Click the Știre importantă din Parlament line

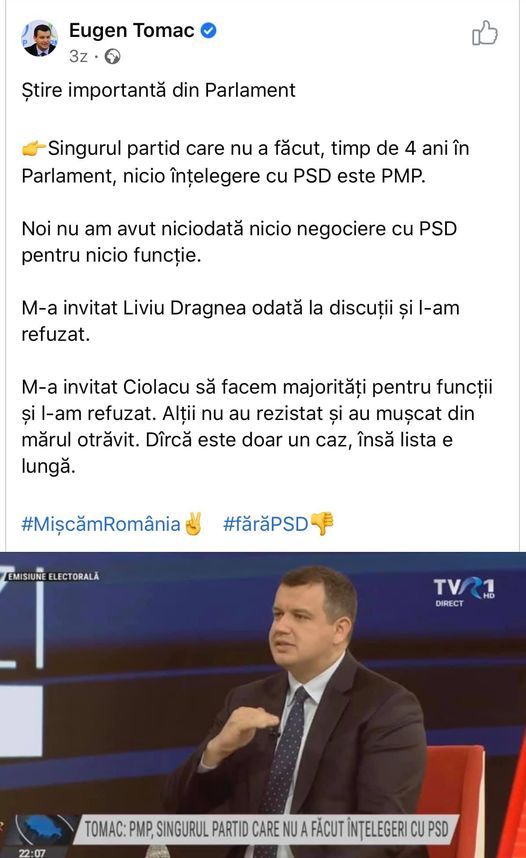pyautogui.click(x=158, y=90)
